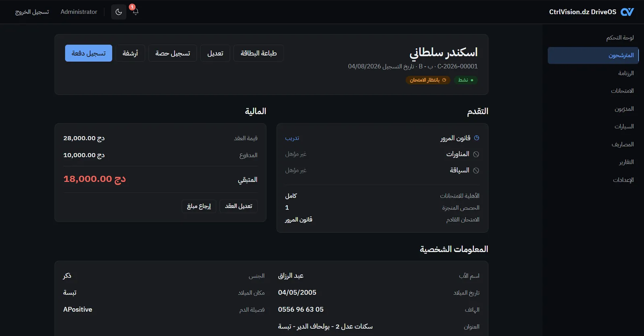Go to الامتحانات in sidebar
This screenshot has height=336, width=644.
tap(593, 91)
